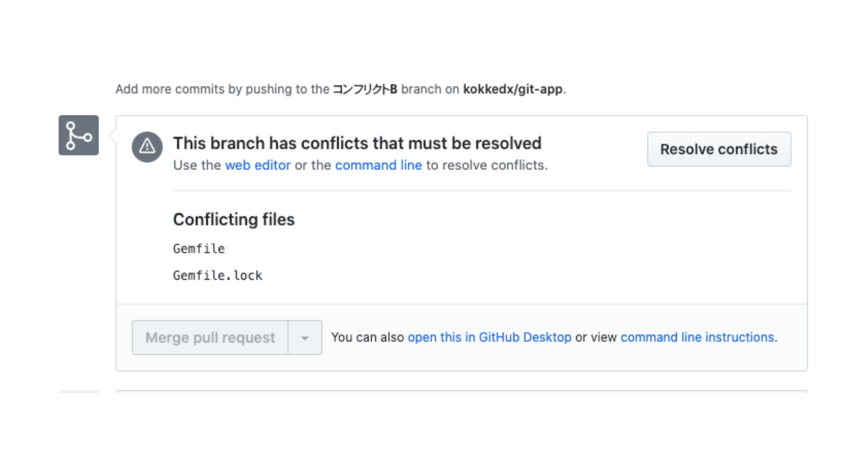Expand the merge options dropdown arrow
Image resolution: width=868 pixels, height=451 pixels.
[x=305, y=337]
